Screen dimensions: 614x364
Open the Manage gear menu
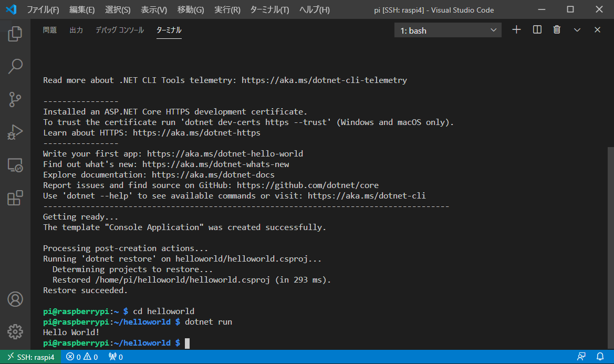click(15, 332)
